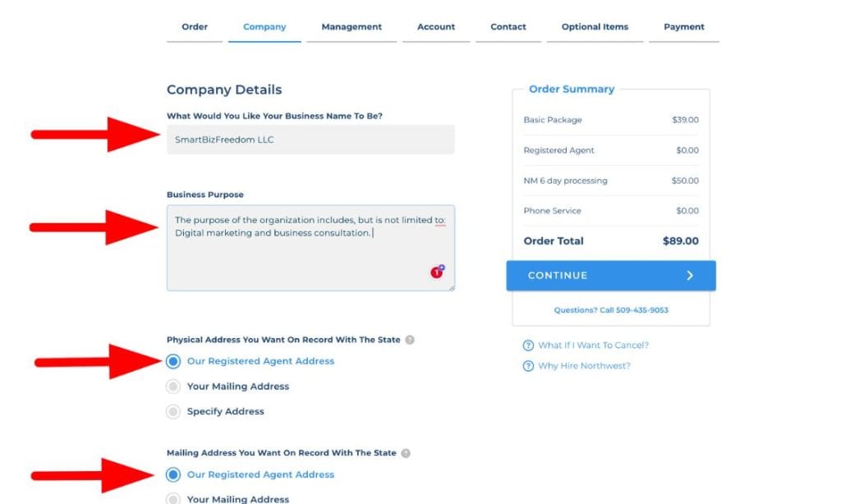Choose Your Mailing Address under Physical Address
The image size is (841, 504).
coord(173,387)
